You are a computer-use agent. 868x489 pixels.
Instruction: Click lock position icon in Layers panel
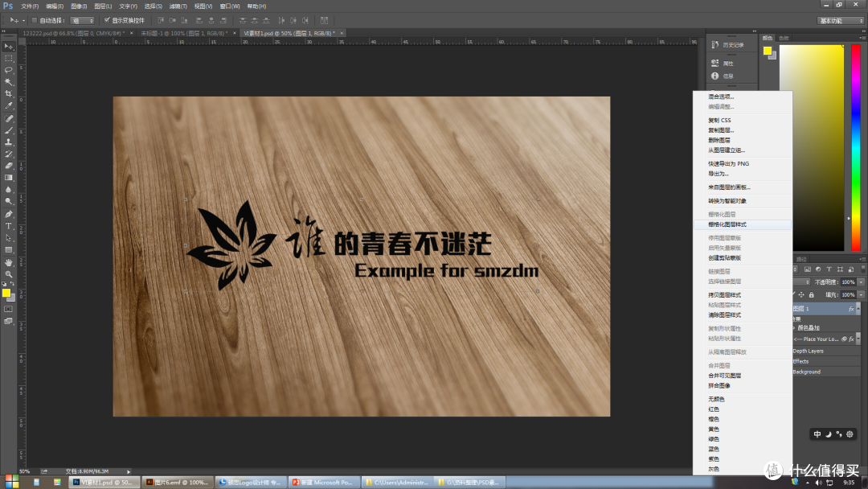(x=801, y=294)
